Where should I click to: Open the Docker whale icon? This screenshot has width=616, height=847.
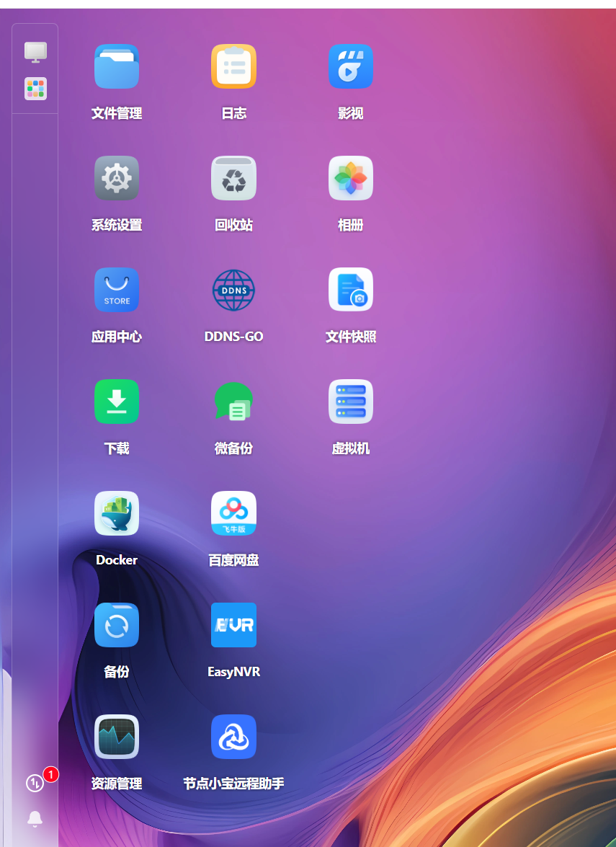117,513
